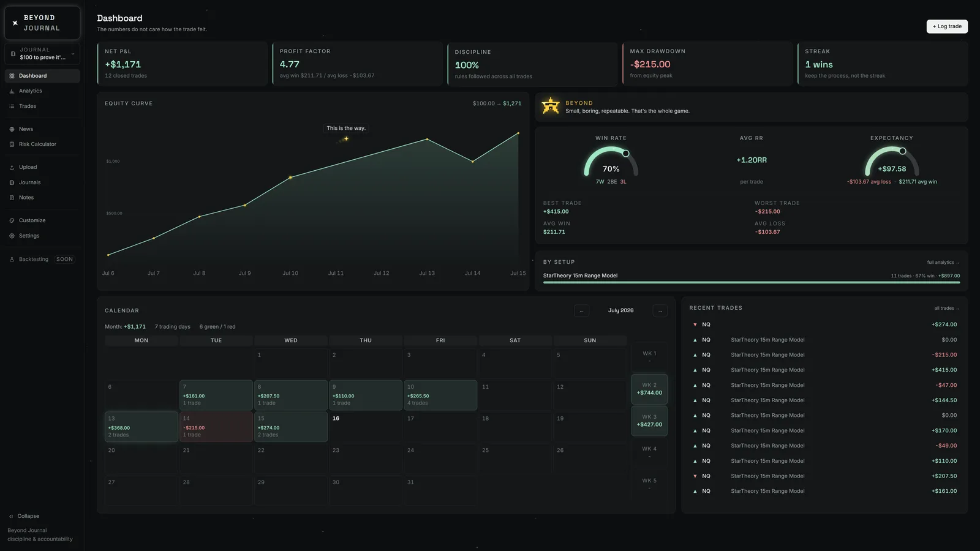The height and width of the screenshot is (551, 980).
Task: Open the recent trade with +$415.00
Action: 824,370
